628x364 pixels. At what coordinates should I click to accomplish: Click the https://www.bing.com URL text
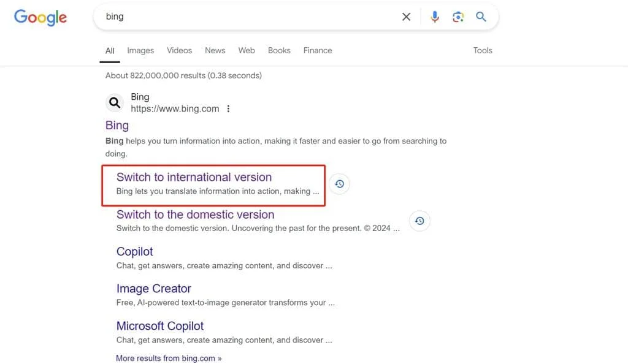click(175, 109)
